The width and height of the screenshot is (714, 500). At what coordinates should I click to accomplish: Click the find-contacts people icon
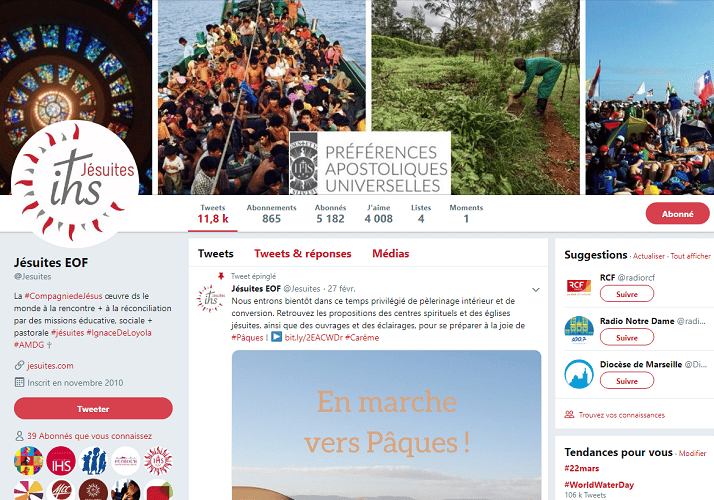point(569,415)
